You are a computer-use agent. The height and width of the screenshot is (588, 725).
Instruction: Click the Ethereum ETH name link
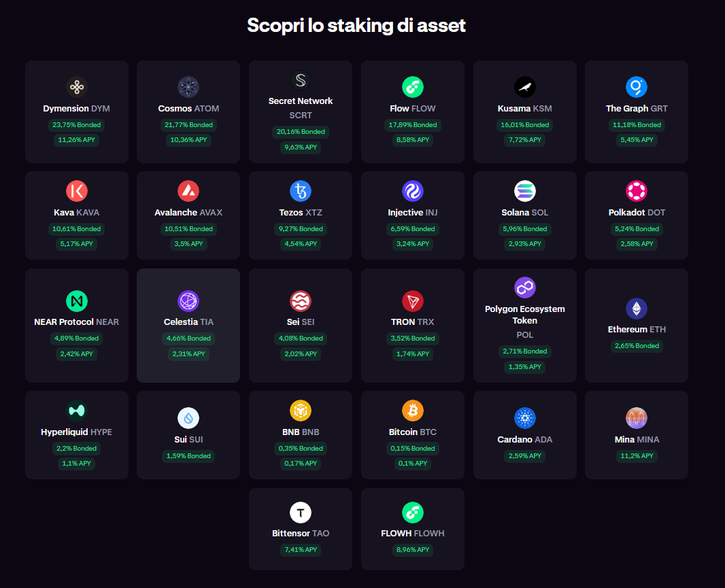[x=637, y=330]
